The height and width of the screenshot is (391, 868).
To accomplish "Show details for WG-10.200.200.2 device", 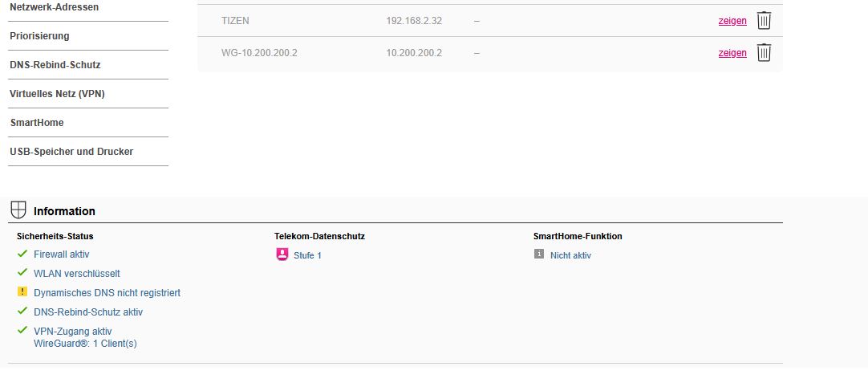I will click(732, 53).
